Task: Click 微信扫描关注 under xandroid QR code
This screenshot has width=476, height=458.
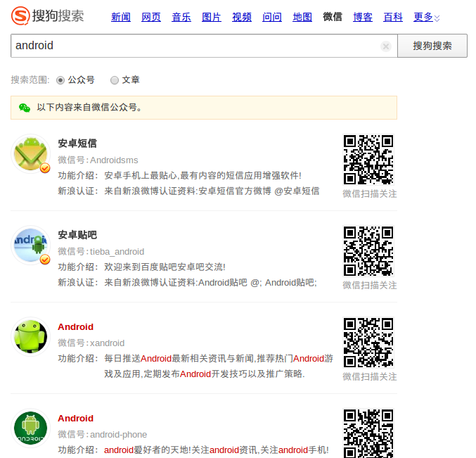Action: click(x=370, y=376)
